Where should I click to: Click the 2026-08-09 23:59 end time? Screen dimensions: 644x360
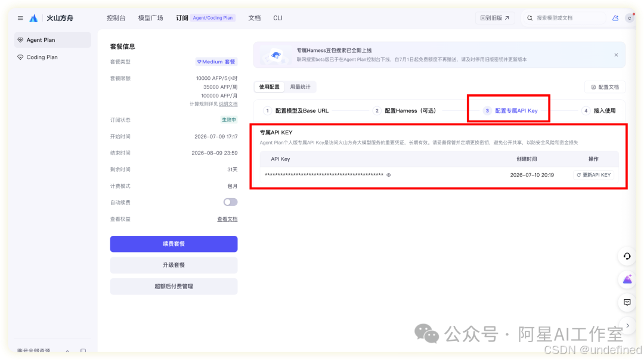coord(215,153)
